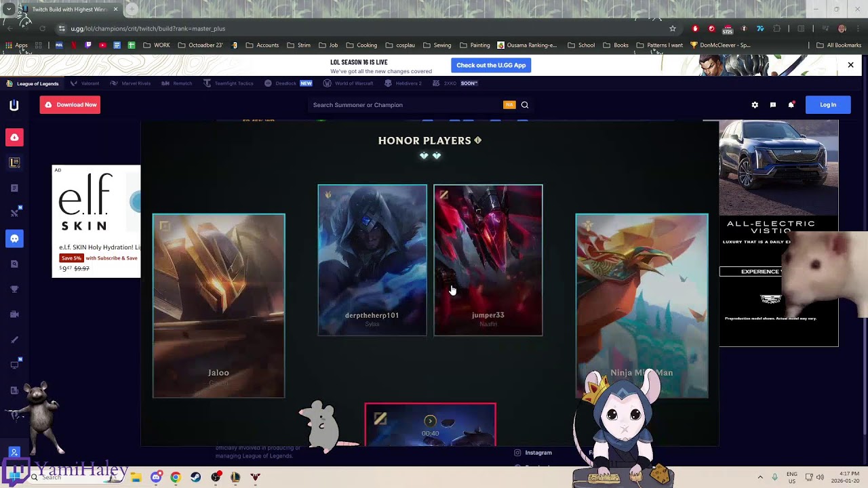Open the Instagram footer link

(533, 453)
